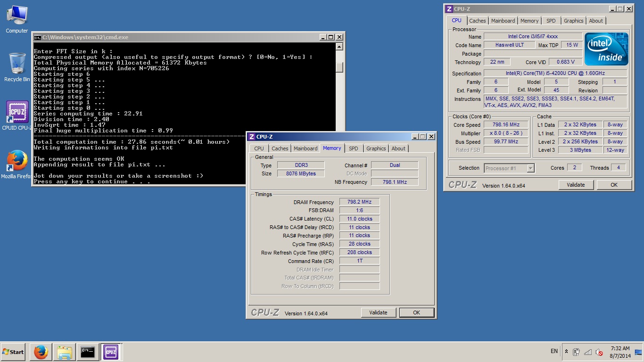The width and height of the screenshot is (644, 362).
Task: Click the Level 3 cache 3 MBytes field
Action: pos(581,150)
